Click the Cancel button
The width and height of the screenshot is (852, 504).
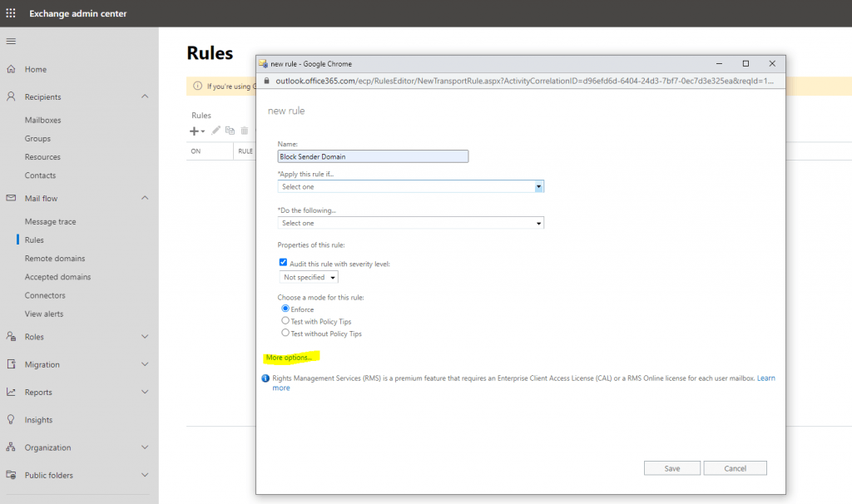tap(736, 468)
